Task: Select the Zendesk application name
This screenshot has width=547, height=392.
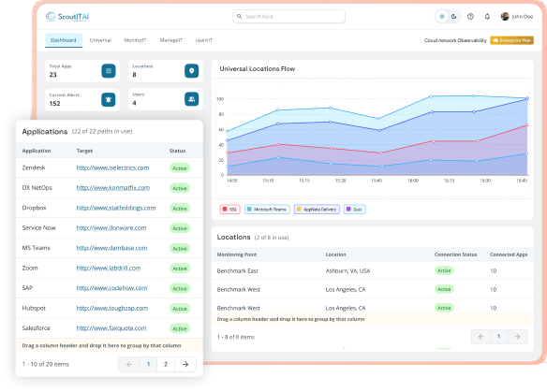Action: [x=34, y=167]
